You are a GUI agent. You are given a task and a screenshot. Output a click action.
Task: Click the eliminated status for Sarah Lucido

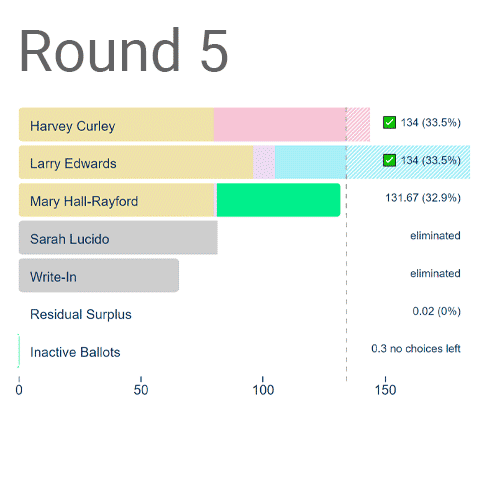coord(435,235)
